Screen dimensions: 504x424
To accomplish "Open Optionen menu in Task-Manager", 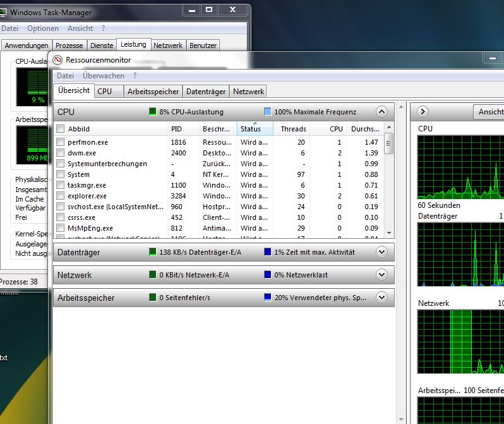I will 43,28.
